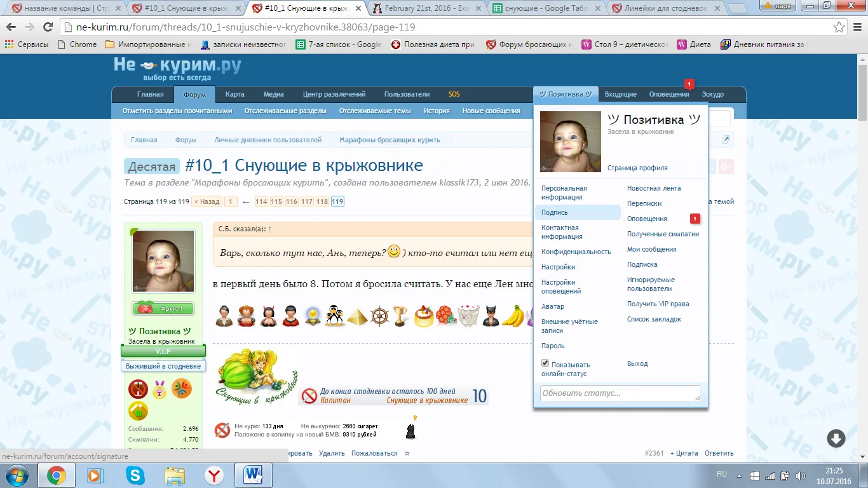Click the devil-horned woman avatar badge

coord(268,316)
